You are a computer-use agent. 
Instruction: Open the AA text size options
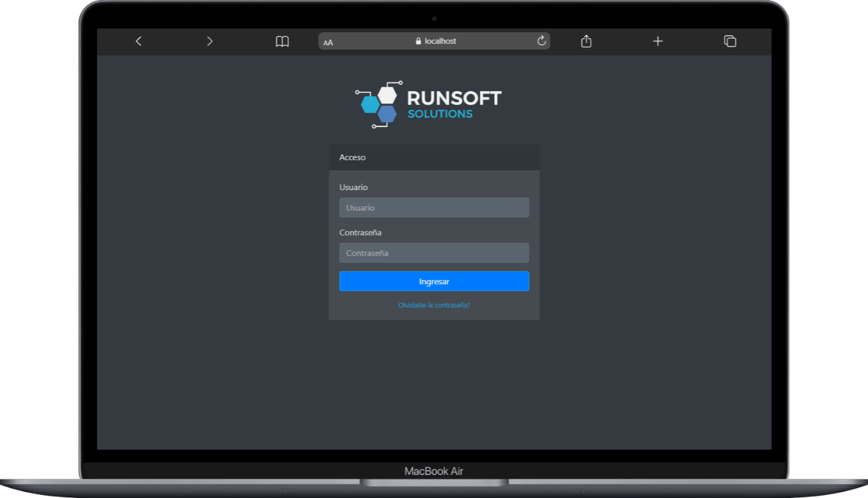coord(328,42)
